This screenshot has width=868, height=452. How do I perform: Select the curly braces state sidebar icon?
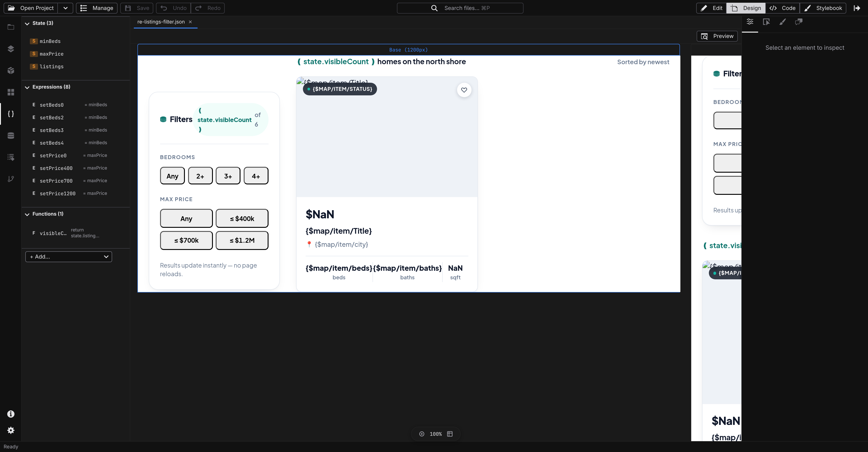(x=11, y=114)
